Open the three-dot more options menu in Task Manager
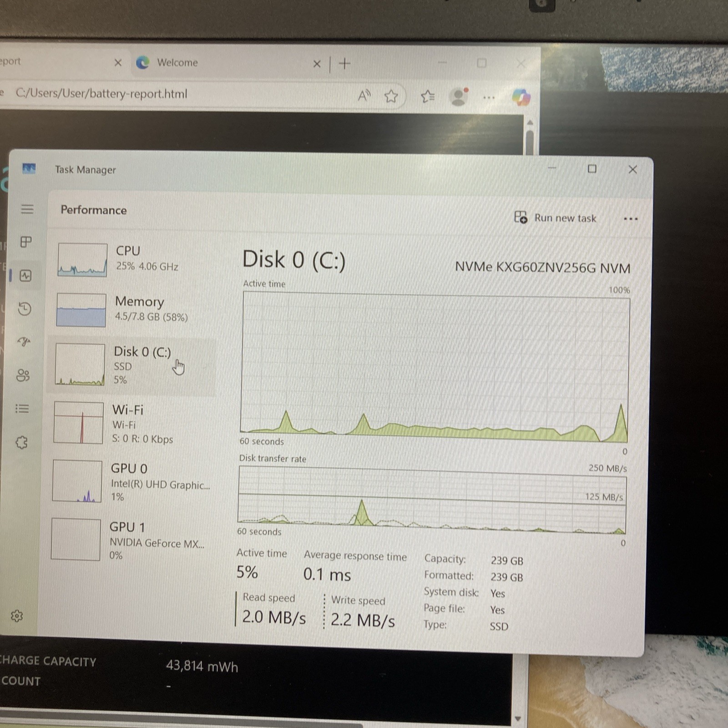Image resolution: width=728 pixels, height=728 pixels. point(631,219)
